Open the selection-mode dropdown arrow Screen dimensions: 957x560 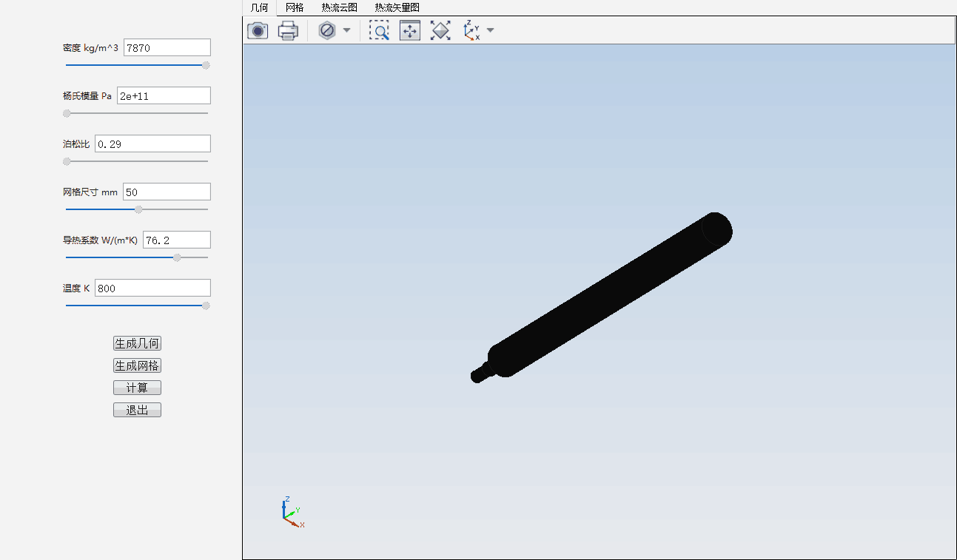(346, 30)
